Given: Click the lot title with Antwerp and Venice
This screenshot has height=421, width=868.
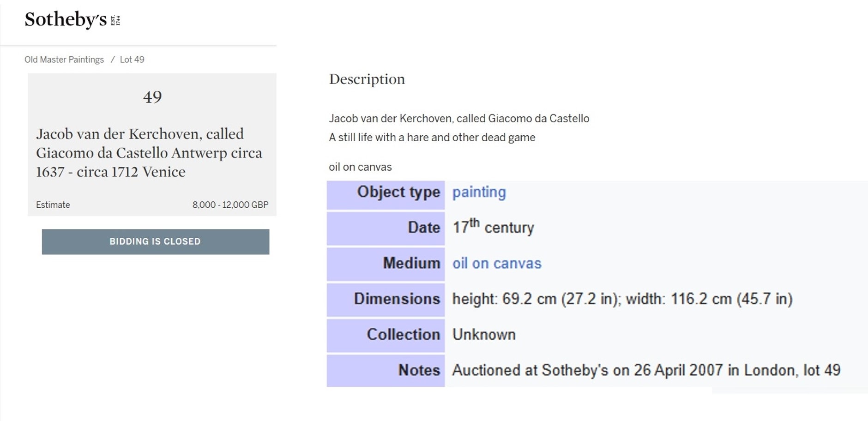Looking at the screenshot, I should pyautogui.click(x=149, y=153).
